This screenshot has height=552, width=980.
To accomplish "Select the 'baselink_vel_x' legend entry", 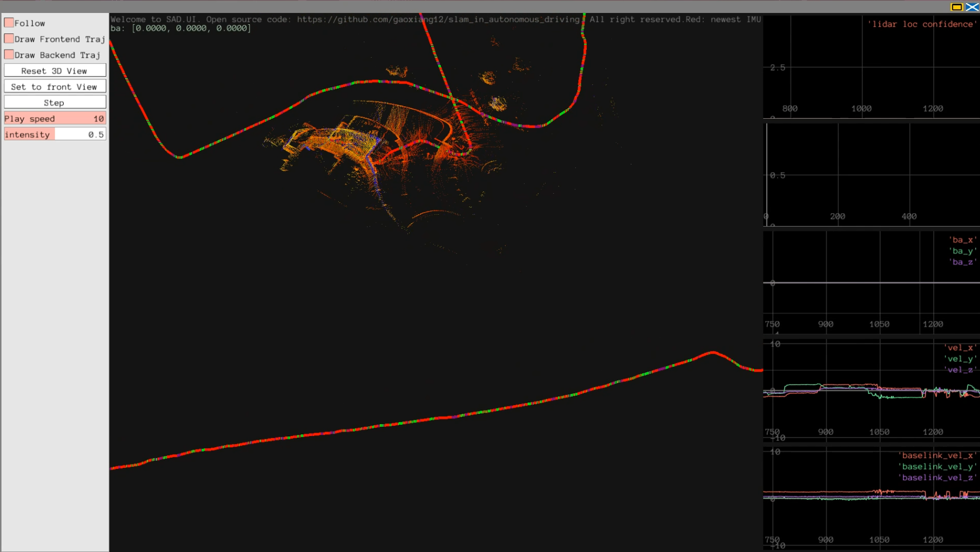I will coord(937,456).
